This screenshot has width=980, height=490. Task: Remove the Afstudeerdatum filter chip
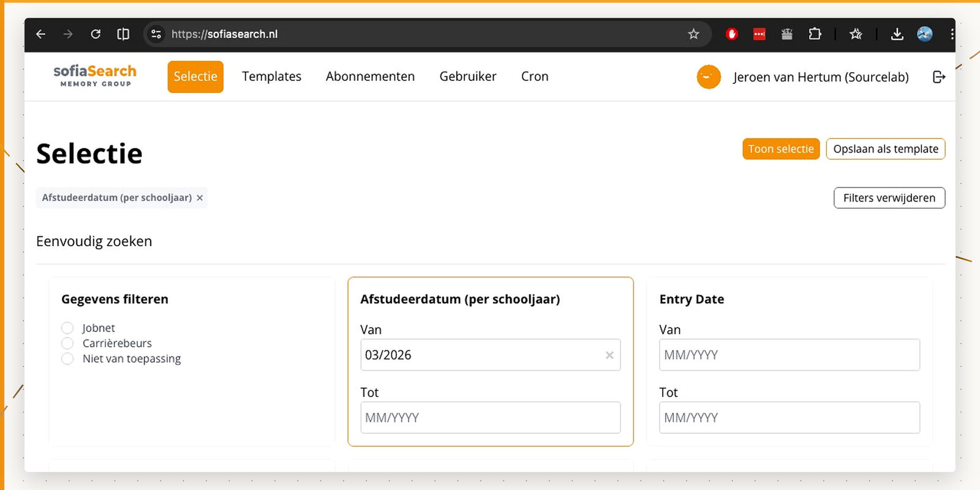coord(200,198)
